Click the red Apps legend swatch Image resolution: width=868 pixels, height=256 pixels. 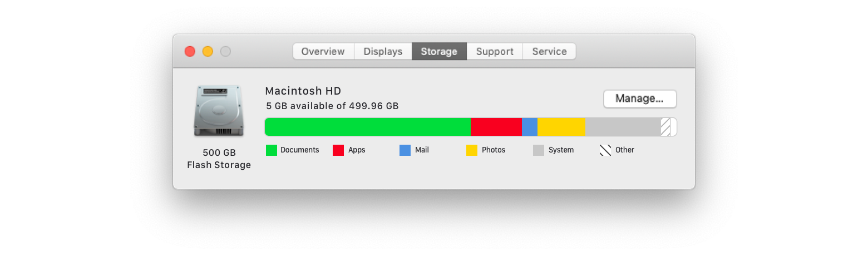pos(338,150)
